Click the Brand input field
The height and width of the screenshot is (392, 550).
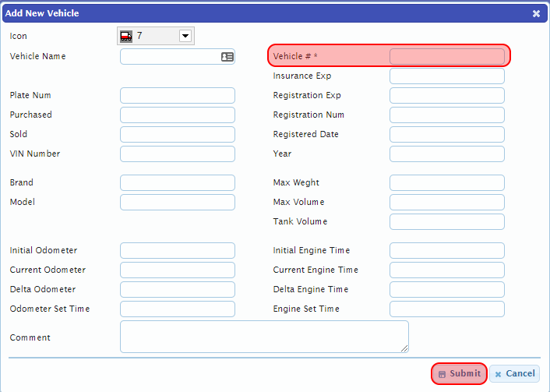(x=178, y=182)
